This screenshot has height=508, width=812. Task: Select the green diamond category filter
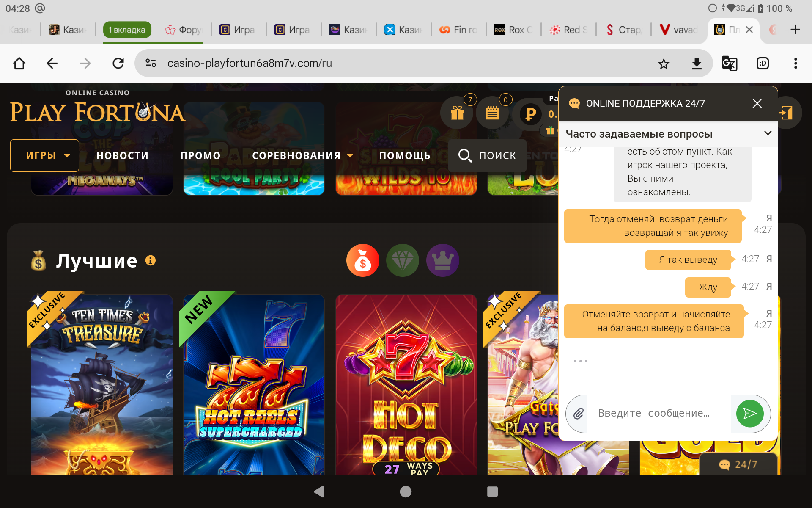402,260
